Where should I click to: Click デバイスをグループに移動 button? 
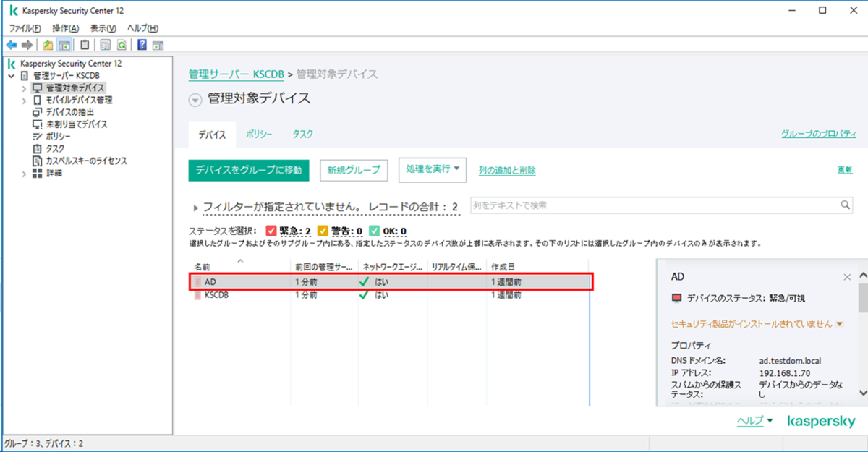tap(249, 171)
